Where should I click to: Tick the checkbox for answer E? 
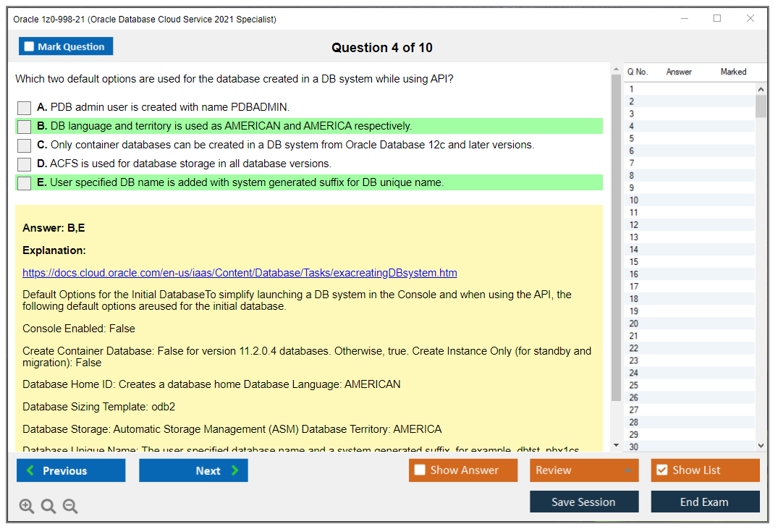[25, 183]
